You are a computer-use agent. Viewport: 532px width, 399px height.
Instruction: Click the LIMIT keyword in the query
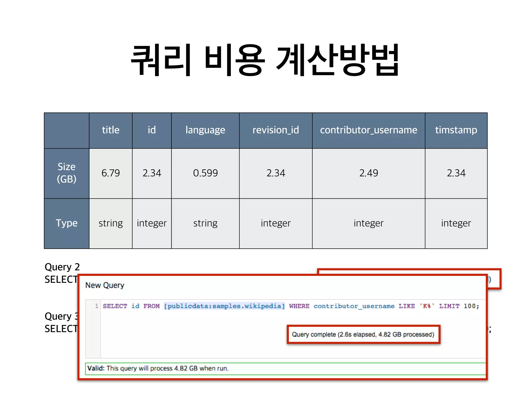coord(449,306)
